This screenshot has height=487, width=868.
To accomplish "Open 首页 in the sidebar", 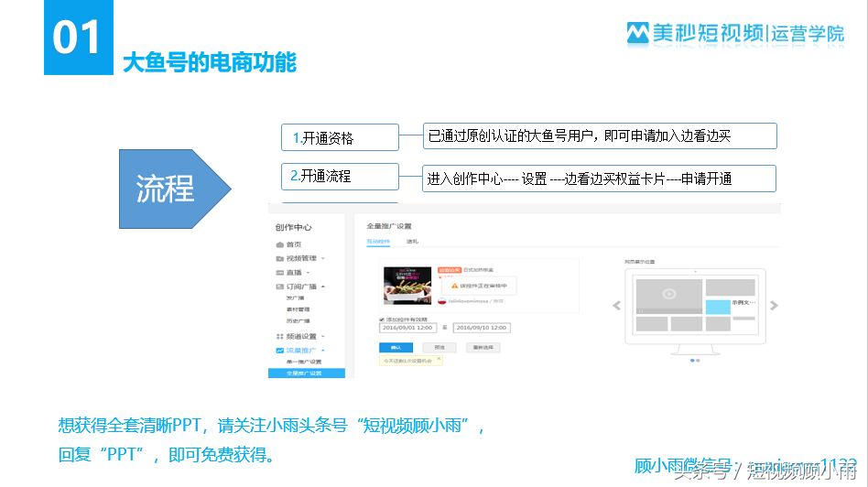I will [293, 244].
